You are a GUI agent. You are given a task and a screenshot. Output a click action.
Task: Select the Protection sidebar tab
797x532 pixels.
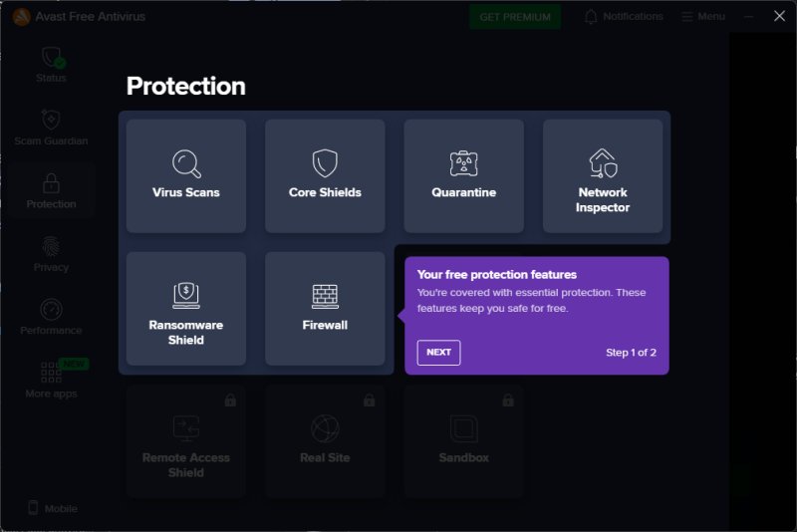pyautogui.click(x=51, y=191)
